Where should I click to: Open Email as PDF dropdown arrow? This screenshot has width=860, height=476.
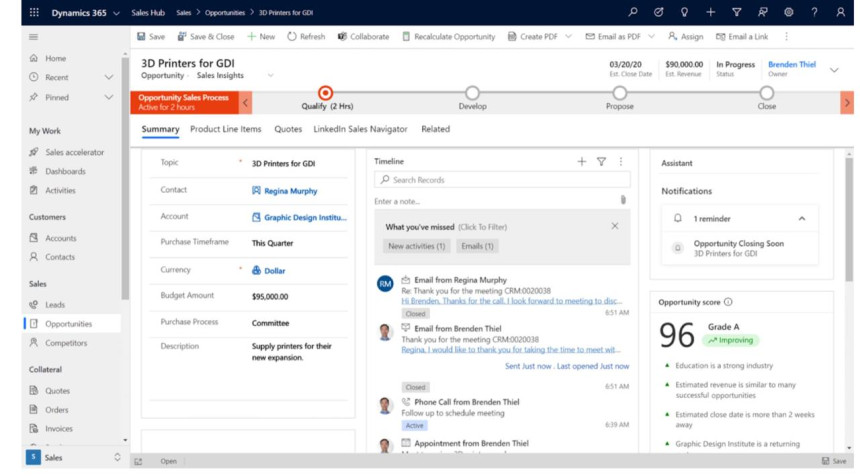pos(651,37)
